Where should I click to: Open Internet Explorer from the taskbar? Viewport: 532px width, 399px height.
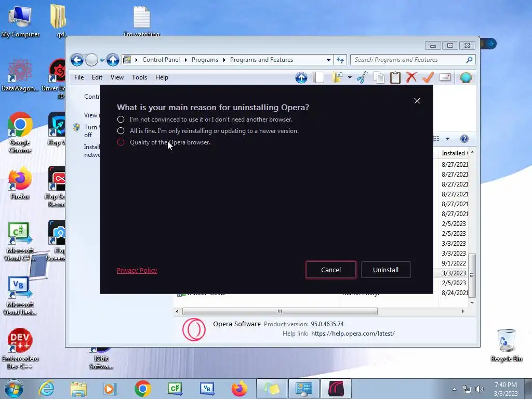pos(46,389)
